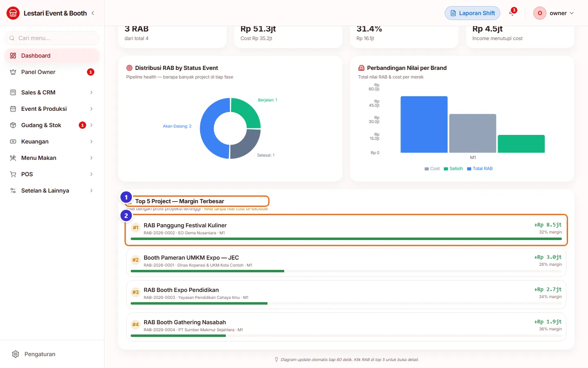The image size is (588, 368).
Task: Click the Lestari Event & Booth logo icon
Action: (13, 13)
